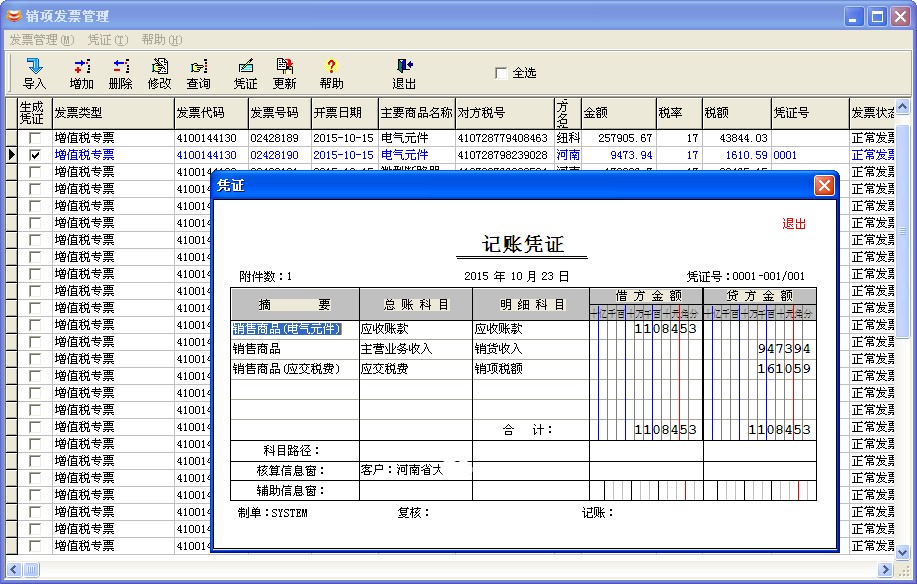The height and width of the screenshot is (584, 917).
Task: Click the 凭证号 column header
Action: pyautogui.click(x=810, y=113)
